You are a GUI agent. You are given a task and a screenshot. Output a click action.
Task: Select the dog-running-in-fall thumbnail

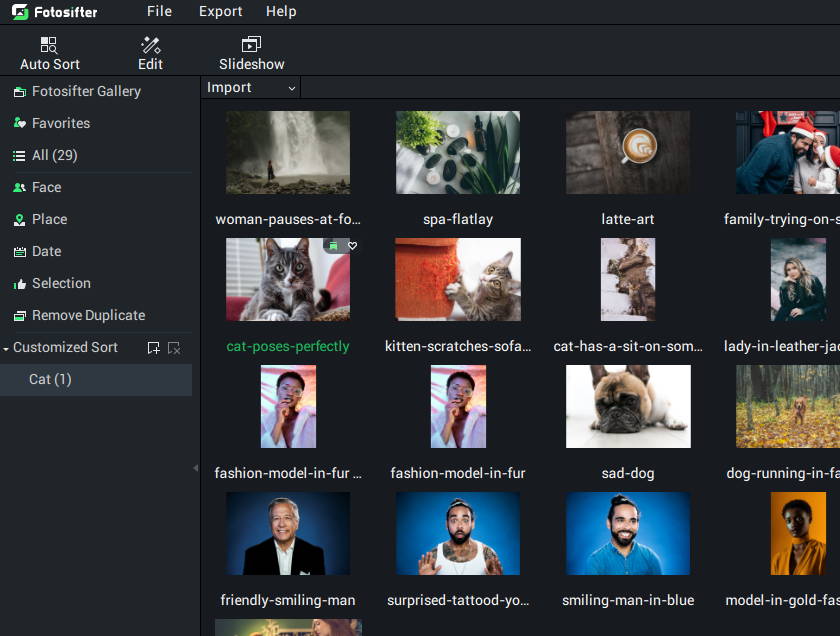(x=788, y=407)
